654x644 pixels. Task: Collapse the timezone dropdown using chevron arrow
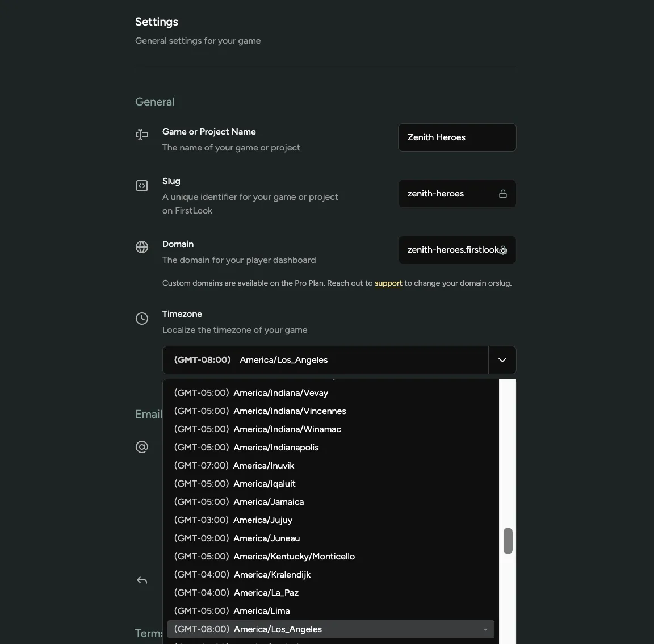(502, 360)
